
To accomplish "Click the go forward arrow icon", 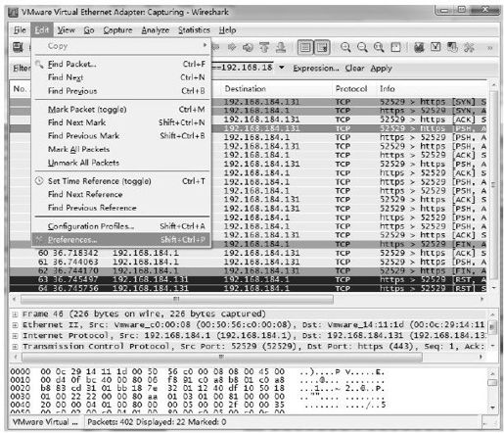I will [x=232, y=48].
